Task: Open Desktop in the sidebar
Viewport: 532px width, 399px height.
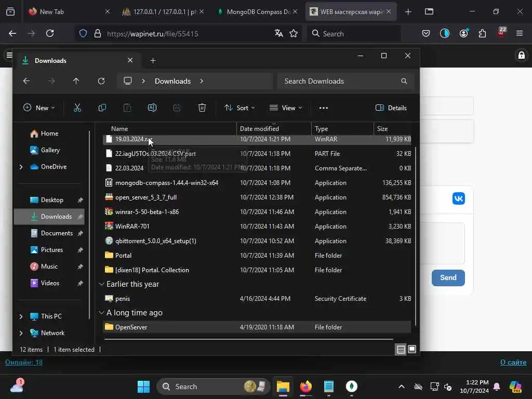Action: click(52, 200)
